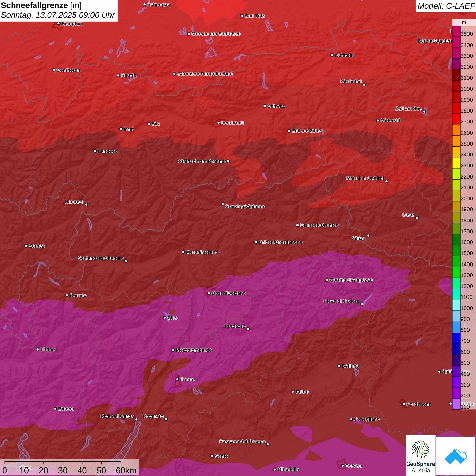Click the Bassano del Grappa label
Viewport: 476px width, 476px height.
tap(242, 441)
